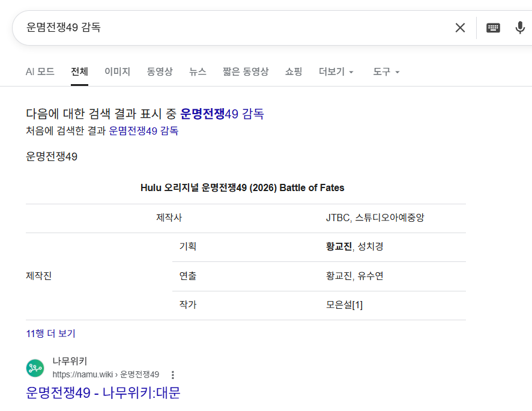This screenshot has height=411, width=532.
Task: Open 운명전쟁49 - 나무위키:대문 result
Action: click(x=103, y=393)
